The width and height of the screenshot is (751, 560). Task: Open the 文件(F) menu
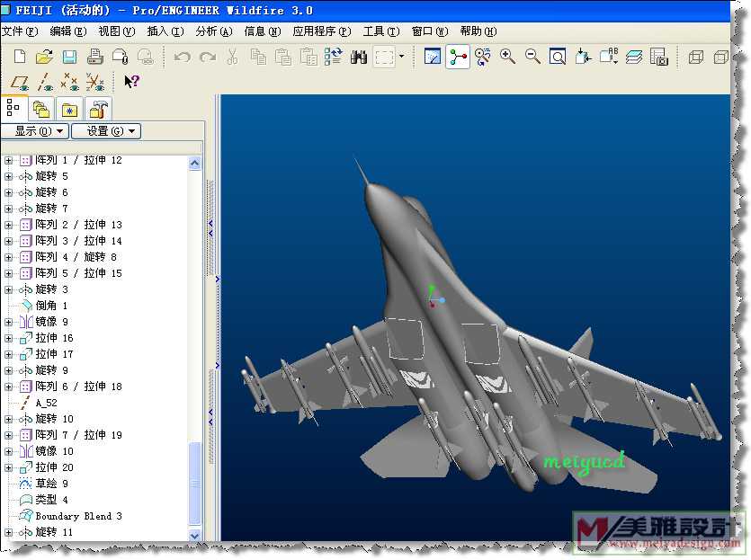click(20, 31)
